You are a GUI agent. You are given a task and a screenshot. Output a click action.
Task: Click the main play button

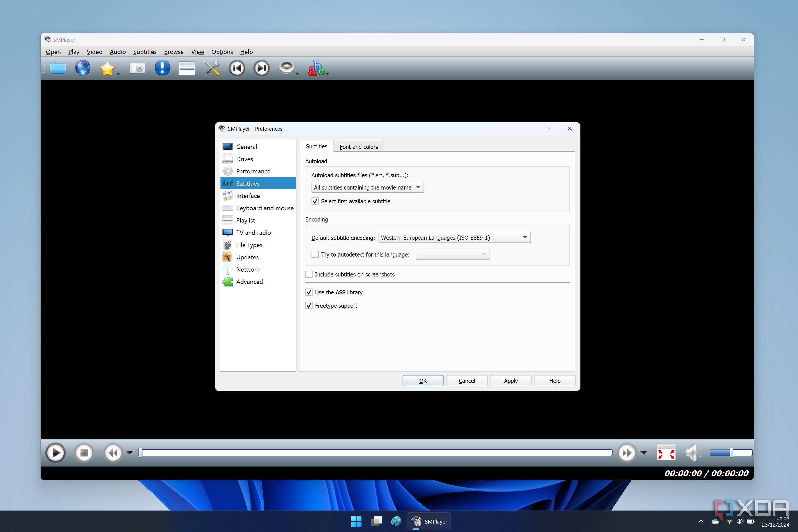pyautogui.click(x=56, y=453)
